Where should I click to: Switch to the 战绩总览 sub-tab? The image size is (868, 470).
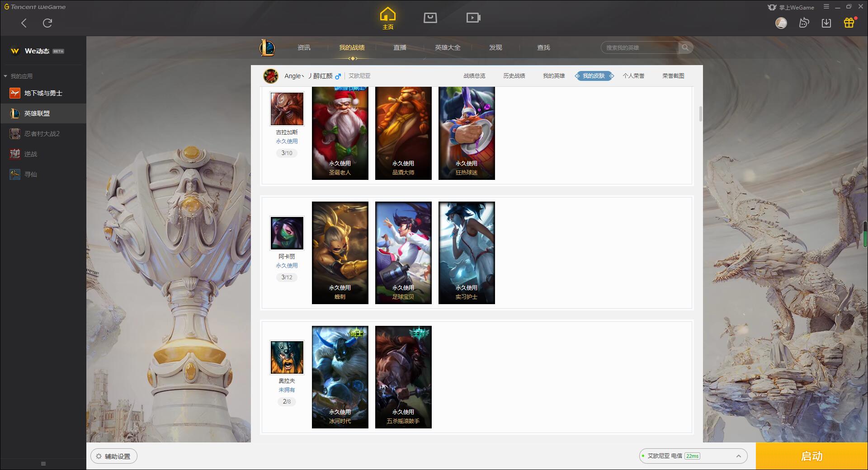pos(474,76)
